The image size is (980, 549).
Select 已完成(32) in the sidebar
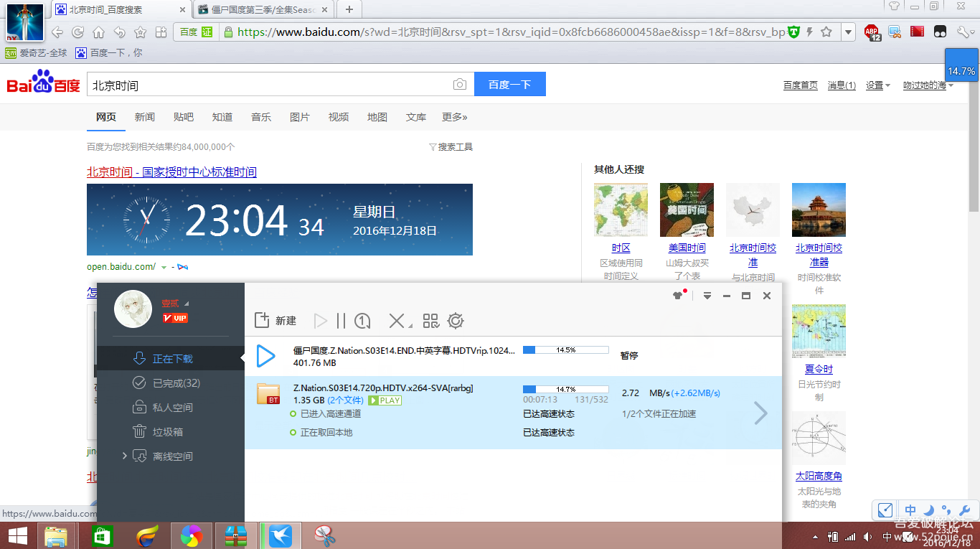176,383
